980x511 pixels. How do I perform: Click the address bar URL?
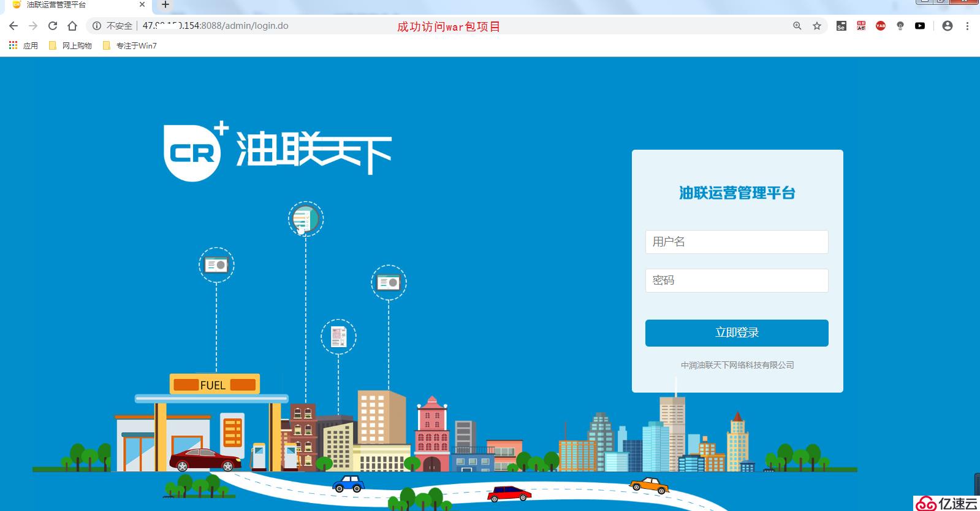coord(215,26)
